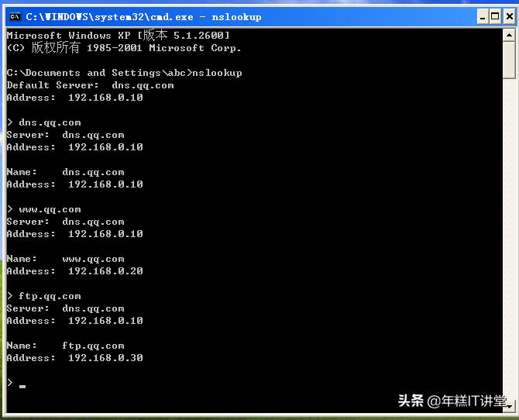The image size is (519, 420).
Task: Click the line 'Microsoft Windows XP [版本 5.1.2600]'
Action: point(119,35)
